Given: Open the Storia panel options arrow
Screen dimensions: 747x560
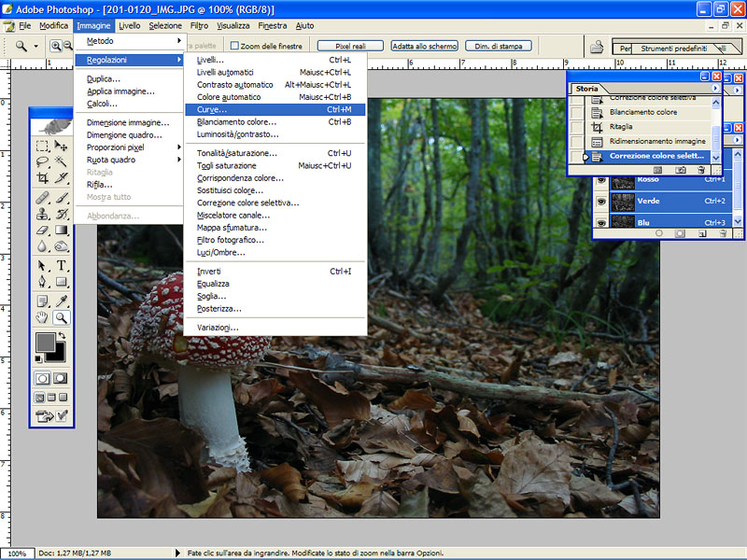Looking at the screenshot, I should coord(714,89).
